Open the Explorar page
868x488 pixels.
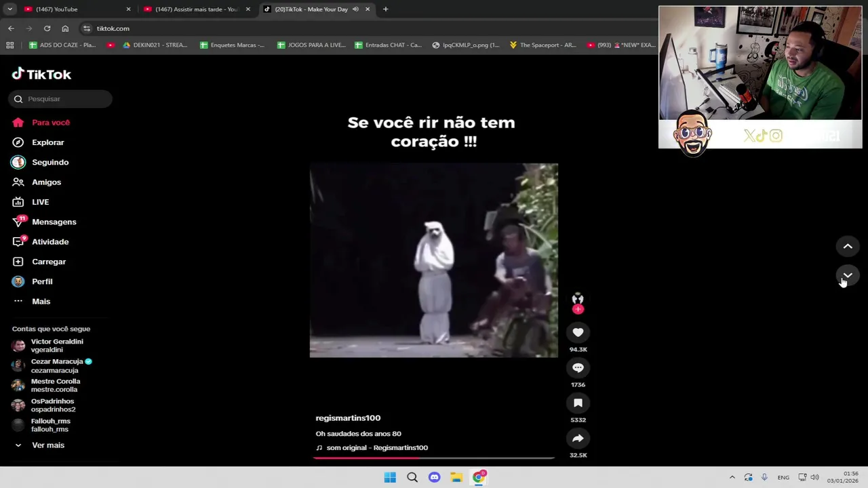(x=39, y=142)
